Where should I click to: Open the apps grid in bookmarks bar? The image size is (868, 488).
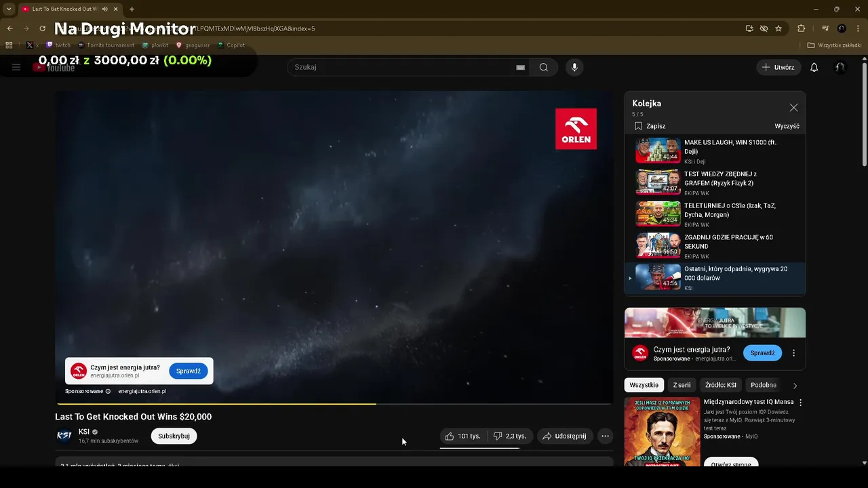click(9, 45)
